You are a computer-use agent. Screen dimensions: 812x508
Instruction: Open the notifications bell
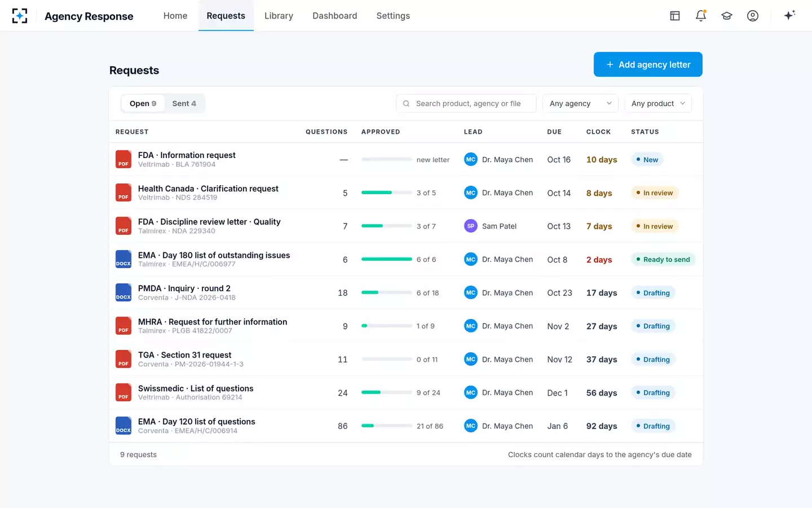tap(701, 16)
